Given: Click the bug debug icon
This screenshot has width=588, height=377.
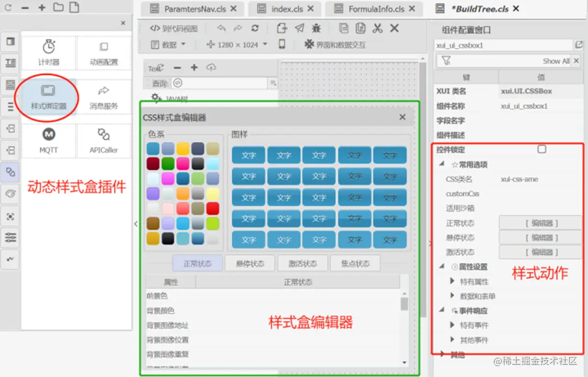Looking at the screenshot, I should tap(316, 28).
